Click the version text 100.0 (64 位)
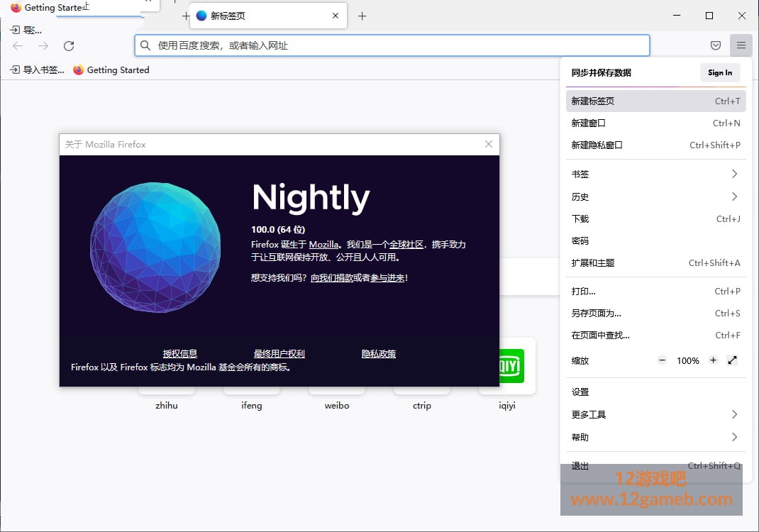The image size is (759, 532). tap(278, 229)
